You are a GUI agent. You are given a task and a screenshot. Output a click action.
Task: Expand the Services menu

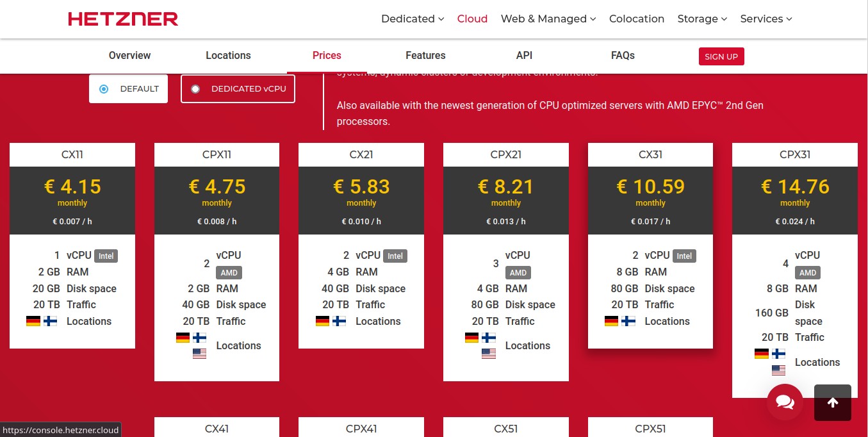click(x=766, y=19)
